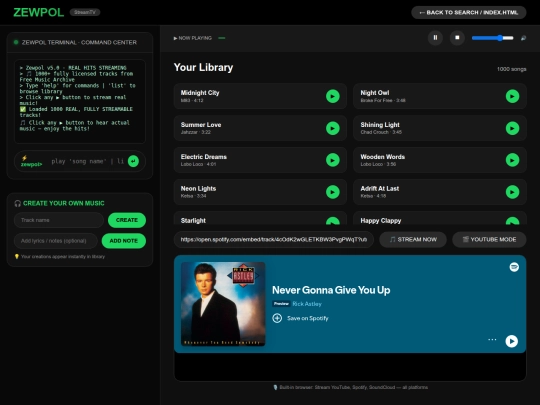Click the Never Gonna Give You Up title
Image resolution: width=540 pixels, height=405 pixels.
point(331,290)
